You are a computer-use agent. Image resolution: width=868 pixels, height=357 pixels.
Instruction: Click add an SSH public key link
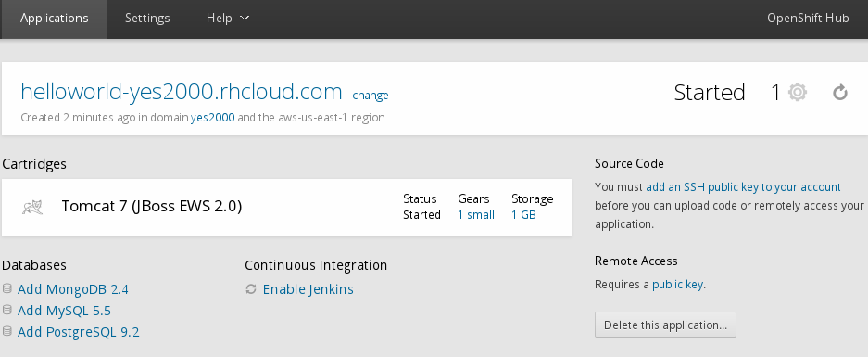point(743,186)
